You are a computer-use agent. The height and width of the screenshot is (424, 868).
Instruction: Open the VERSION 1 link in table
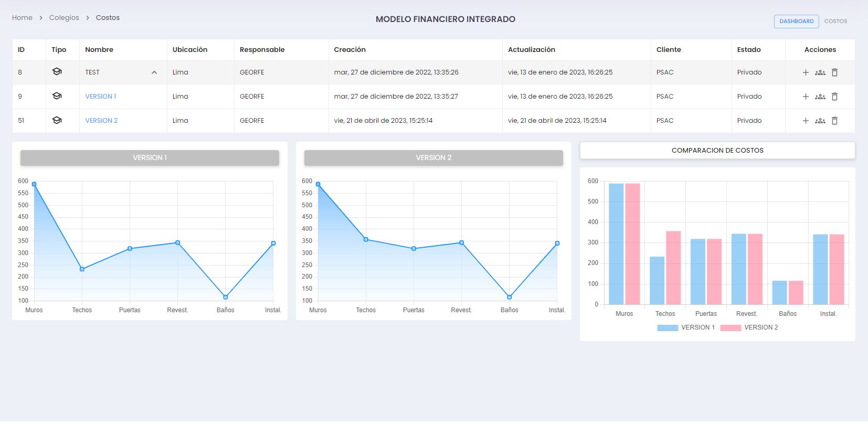coord(101,97)
